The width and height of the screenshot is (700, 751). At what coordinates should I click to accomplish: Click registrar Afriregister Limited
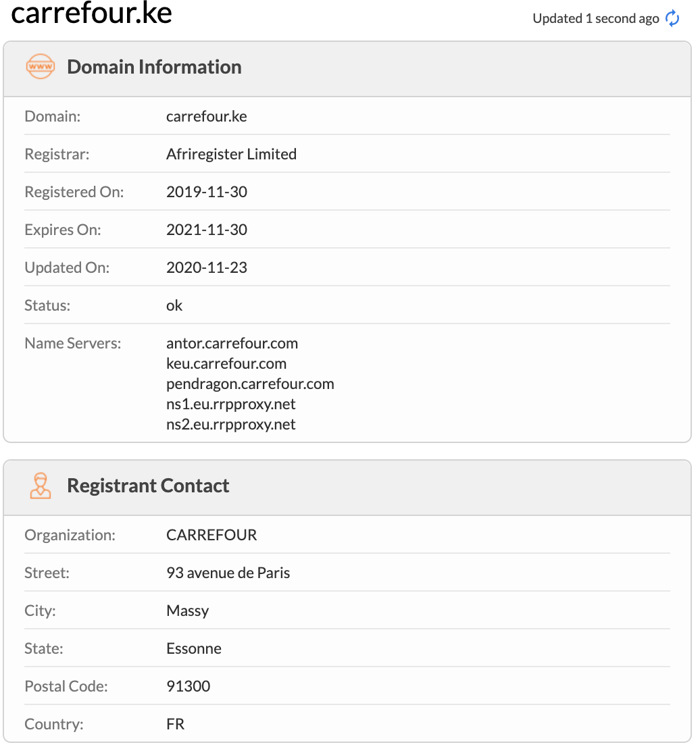[x=231, y=154]
